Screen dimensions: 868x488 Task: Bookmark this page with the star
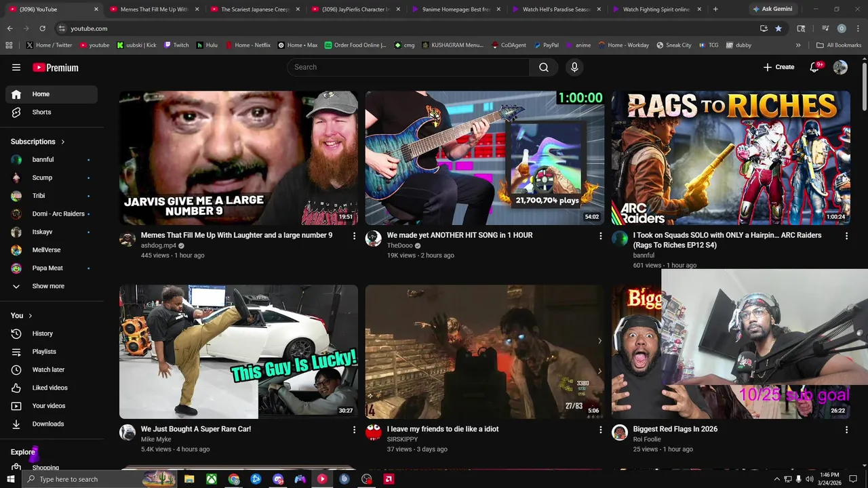pos(778,28)
